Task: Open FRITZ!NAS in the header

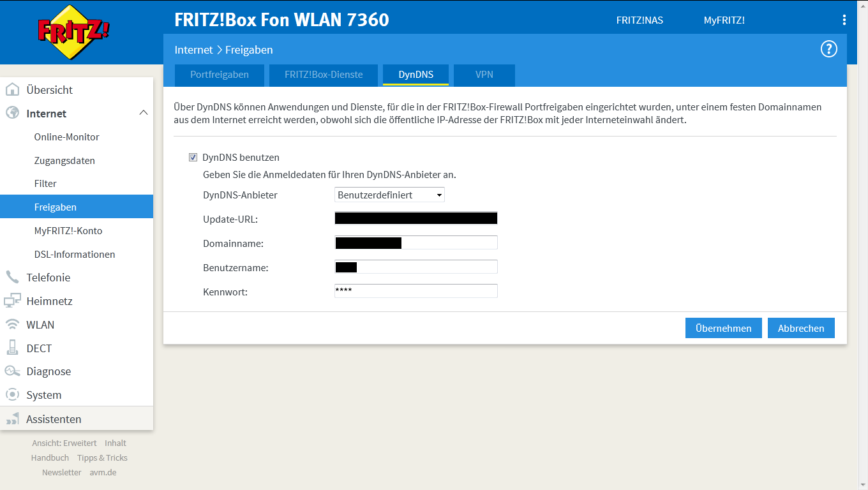Action: point(640,20)
